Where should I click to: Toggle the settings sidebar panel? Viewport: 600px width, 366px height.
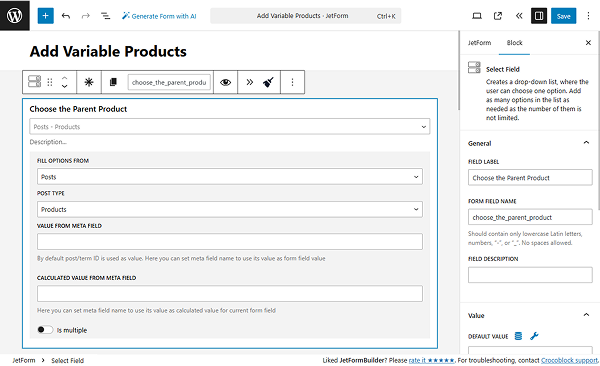coord(539,16)
